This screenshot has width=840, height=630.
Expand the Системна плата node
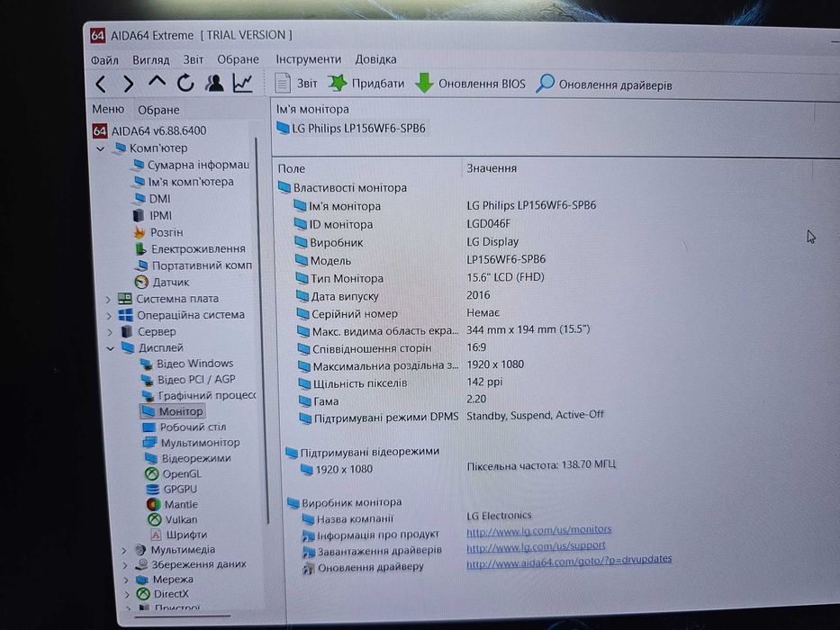(108, 299)
